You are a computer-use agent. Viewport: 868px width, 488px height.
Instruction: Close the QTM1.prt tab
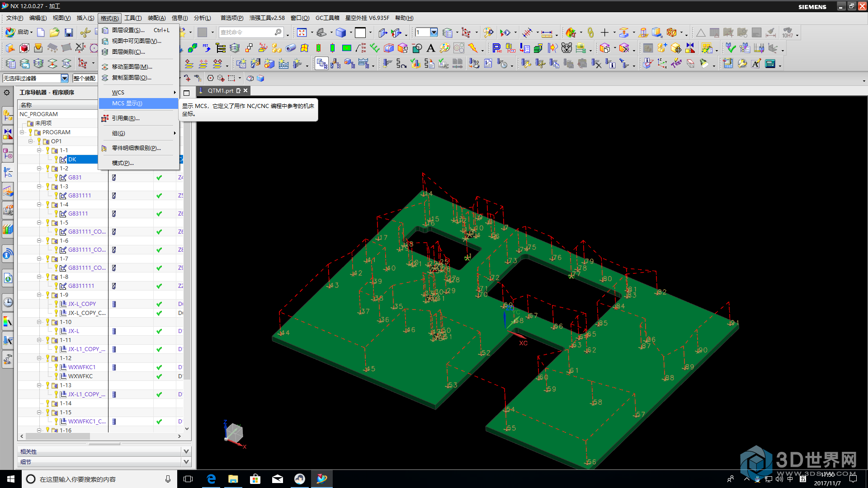[245, 90]
